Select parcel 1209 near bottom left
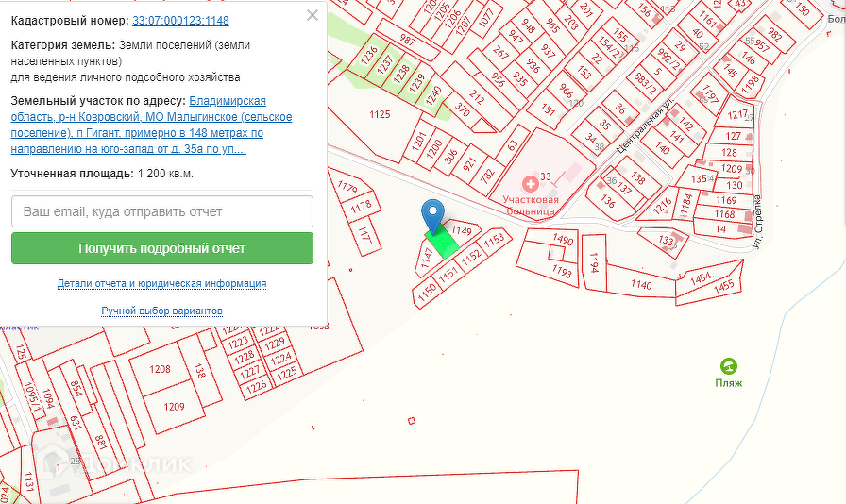Viewport: 846px width, 504px height. click(x=175, y=407)
